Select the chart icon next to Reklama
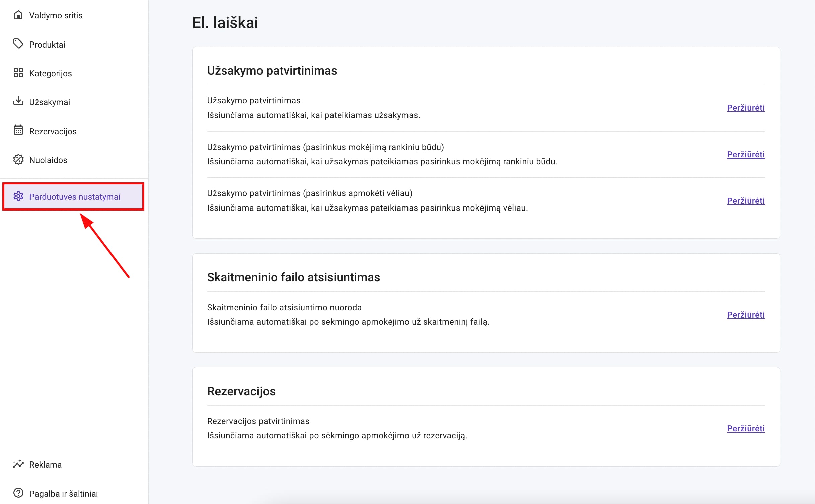Viewport: 815px width, 504px height. tap(18, 464)
